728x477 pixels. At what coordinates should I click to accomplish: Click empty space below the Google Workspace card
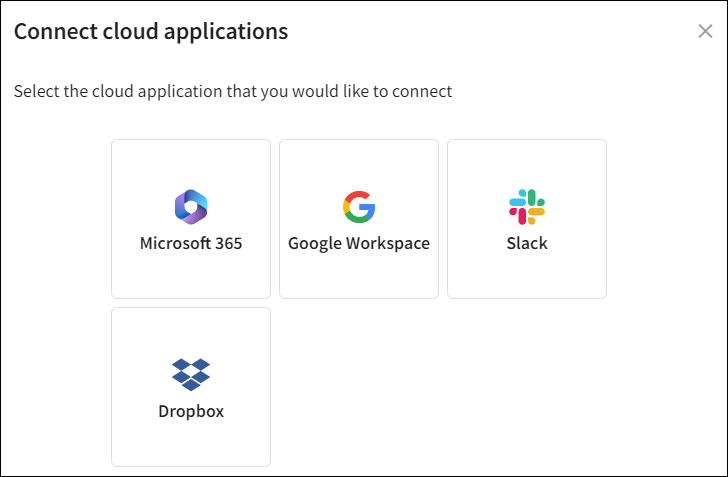click(358, 385)
